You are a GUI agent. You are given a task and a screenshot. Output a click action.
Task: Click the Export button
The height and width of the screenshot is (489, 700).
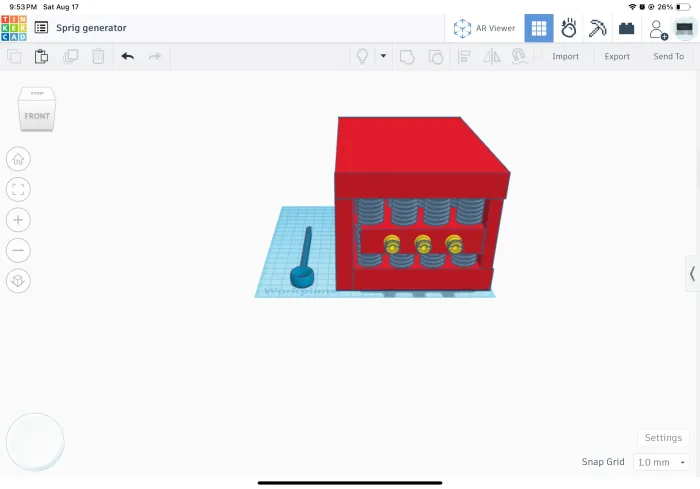tap(617, 56)
